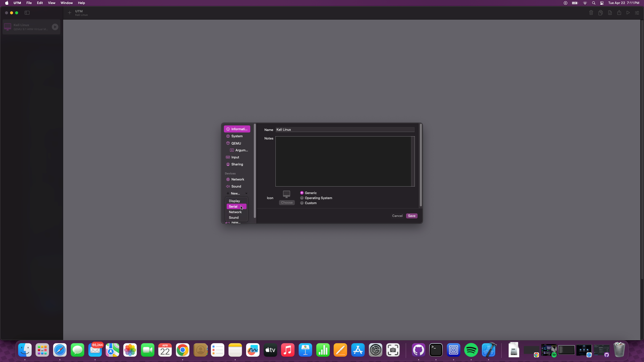
Task: Select the Generic icon radio button
Action: 302,193
